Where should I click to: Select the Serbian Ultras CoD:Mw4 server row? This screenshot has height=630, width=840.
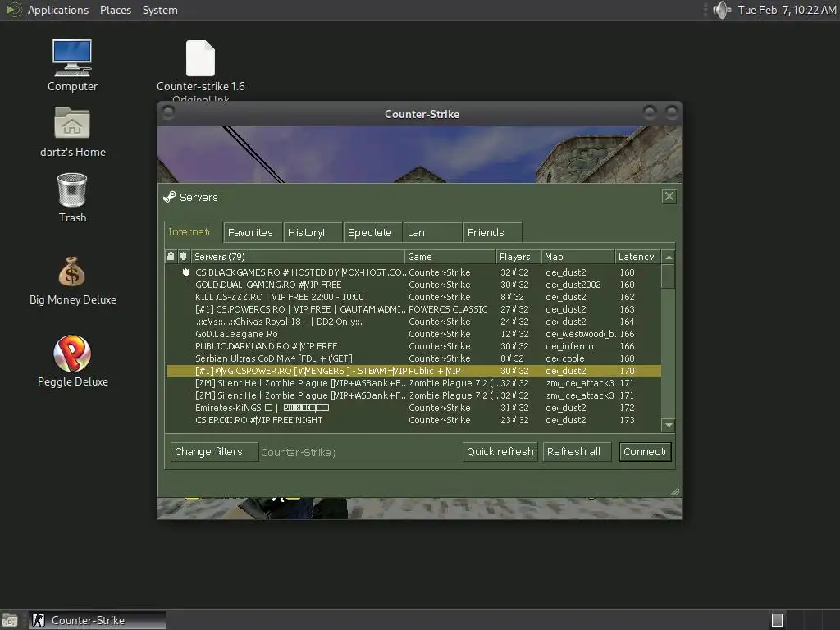coord(413,358)
